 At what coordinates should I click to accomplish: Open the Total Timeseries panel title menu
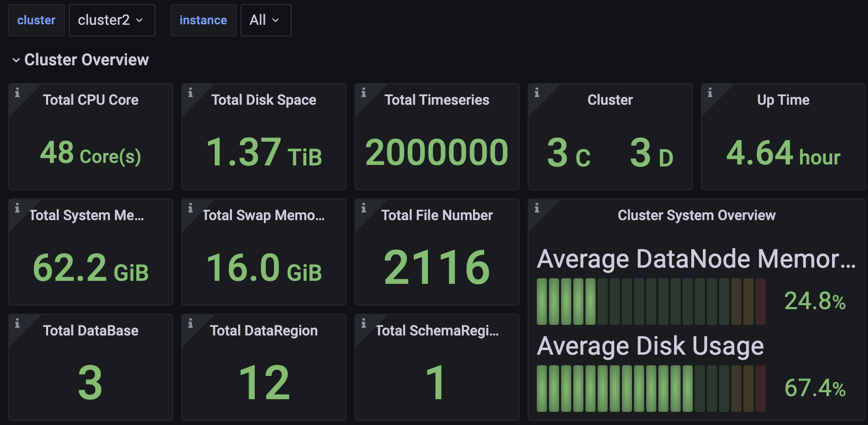437,100
